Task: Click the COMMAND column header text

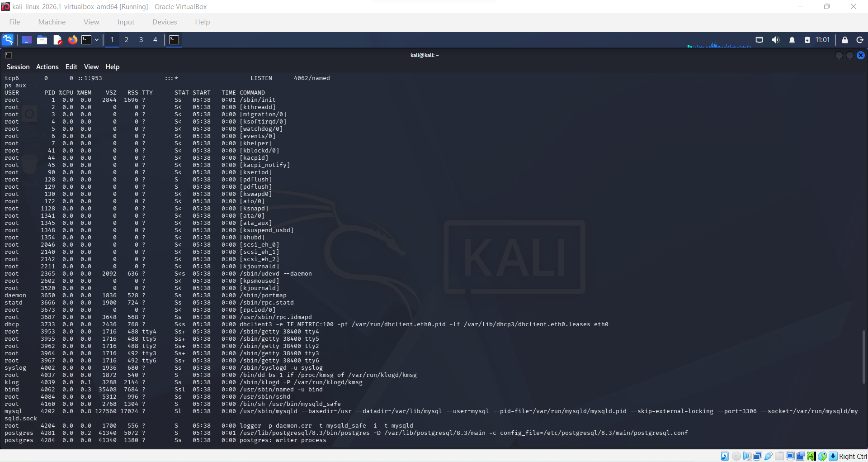Action: (252, 93)
